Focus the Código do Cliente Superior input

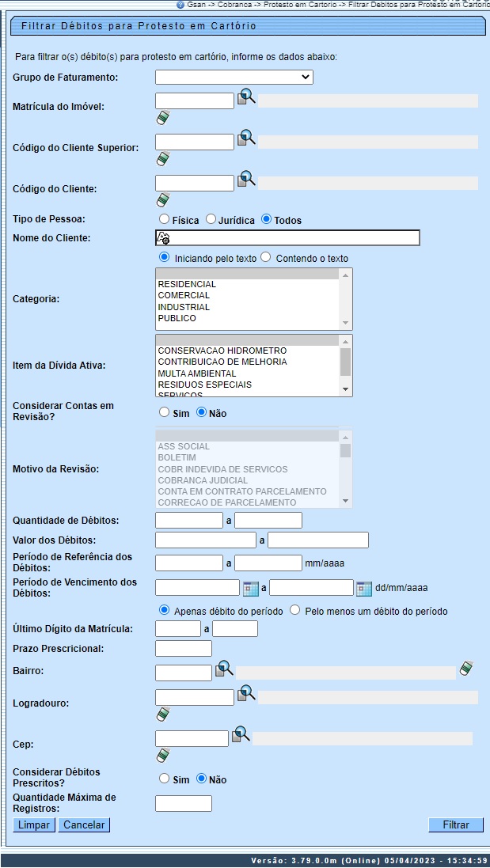(195, 142)
